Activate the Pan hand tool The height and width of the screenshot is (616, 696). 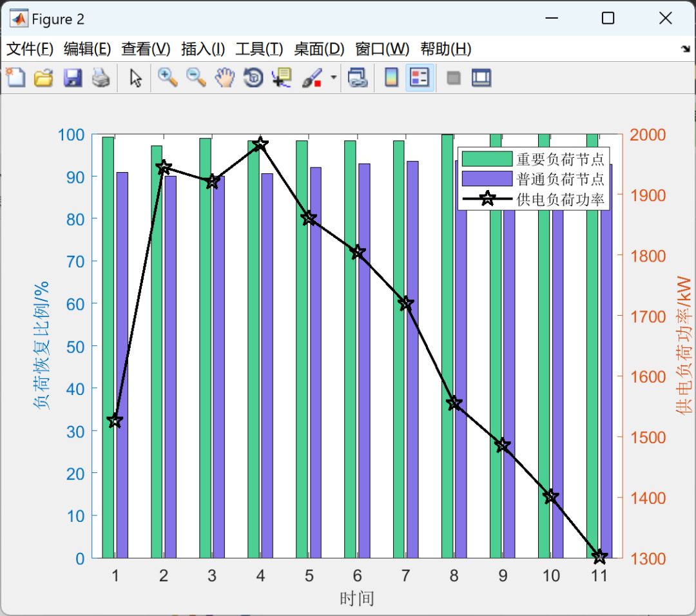(225, 78)
